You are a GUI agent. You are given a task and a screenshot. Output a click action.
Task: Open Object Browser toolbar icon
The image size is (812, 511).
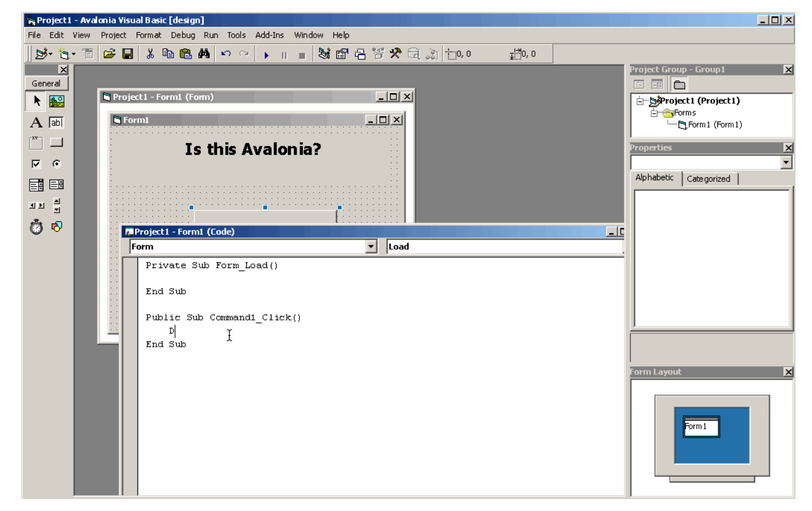tap(377, 54)
